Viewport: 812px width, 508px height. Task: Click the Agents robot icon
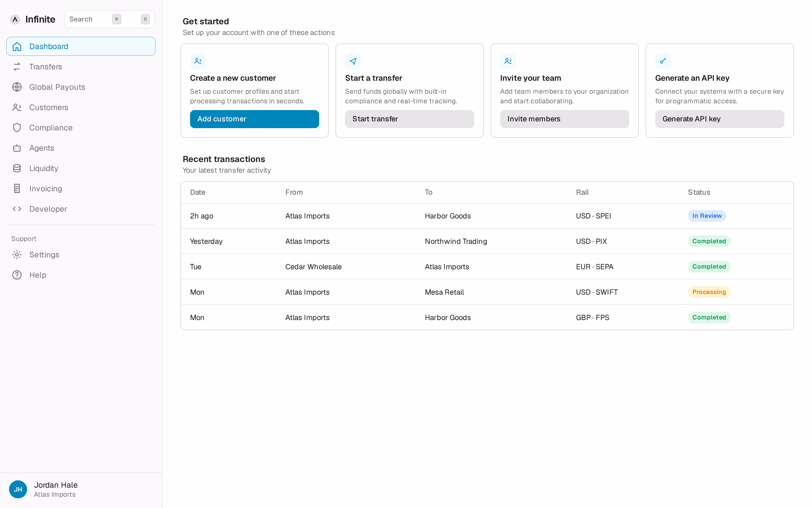tap(17, 148)
